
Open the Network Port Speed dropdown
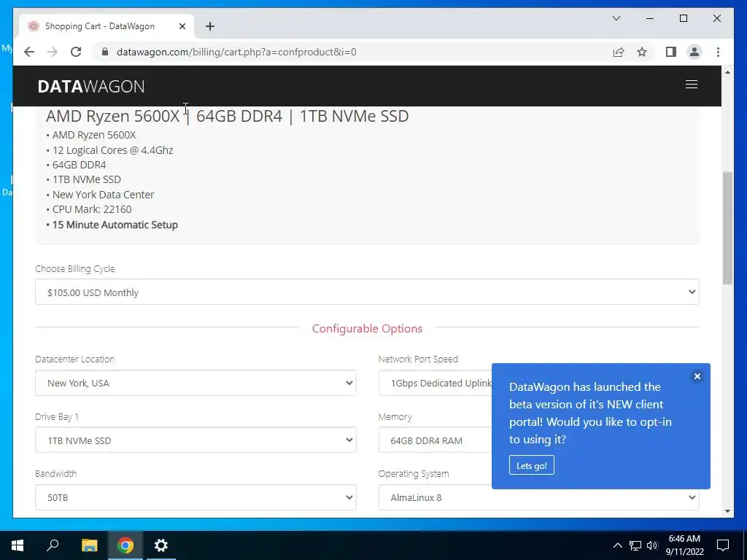435,383
